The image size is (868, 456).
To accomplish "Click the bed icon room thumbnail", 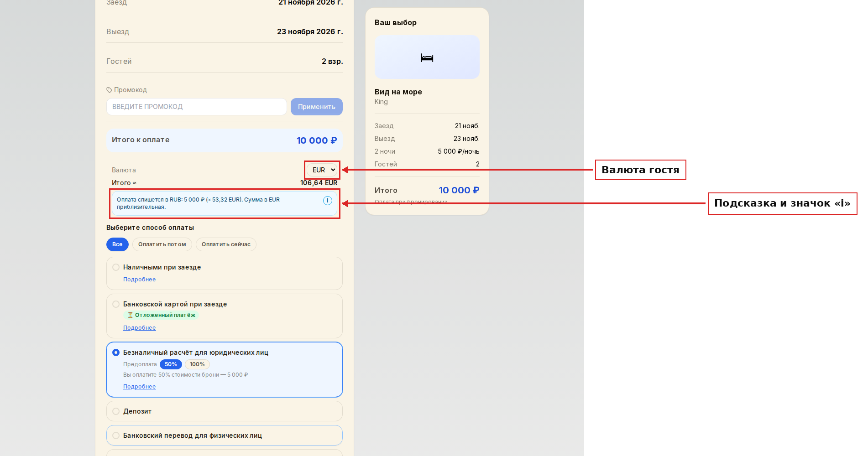I will (x=427, y=57).
